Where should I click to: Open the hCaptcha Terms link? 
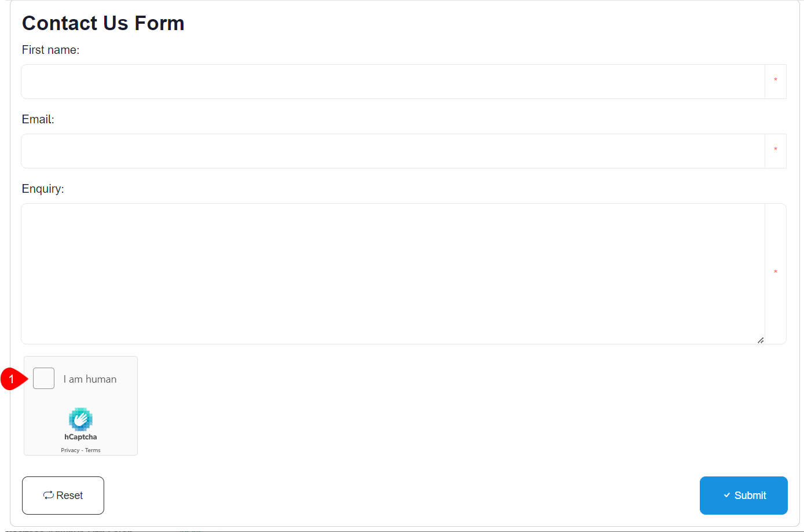coord(93,450)
